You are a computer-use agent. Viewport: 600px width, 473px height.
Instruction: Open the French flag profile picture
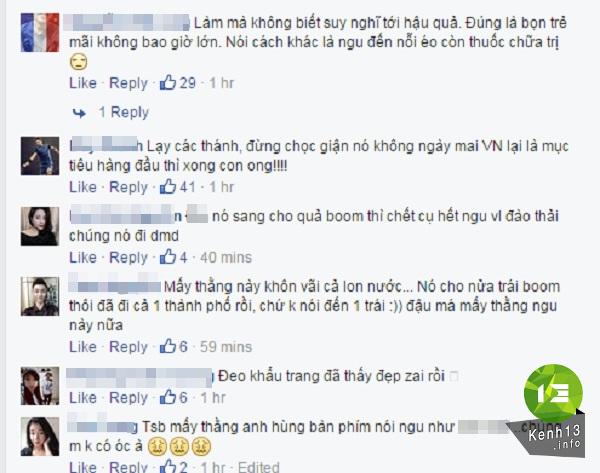(40, 33)
